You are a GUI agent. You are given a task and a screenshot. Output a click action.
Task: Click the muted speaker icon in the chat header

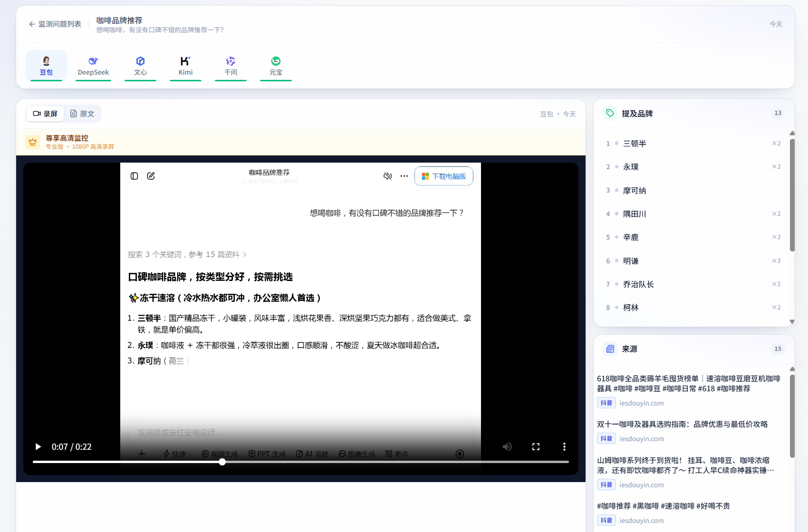tap(388, 176)
